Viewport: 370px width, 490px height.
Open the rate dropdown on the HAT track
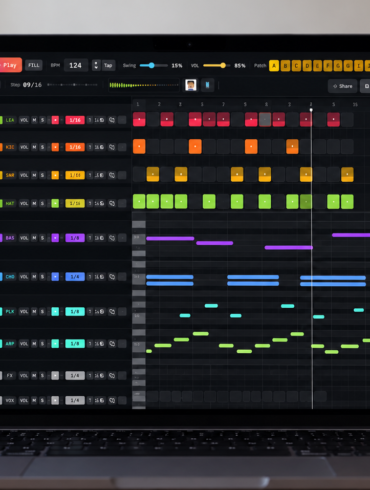point(75,203)
